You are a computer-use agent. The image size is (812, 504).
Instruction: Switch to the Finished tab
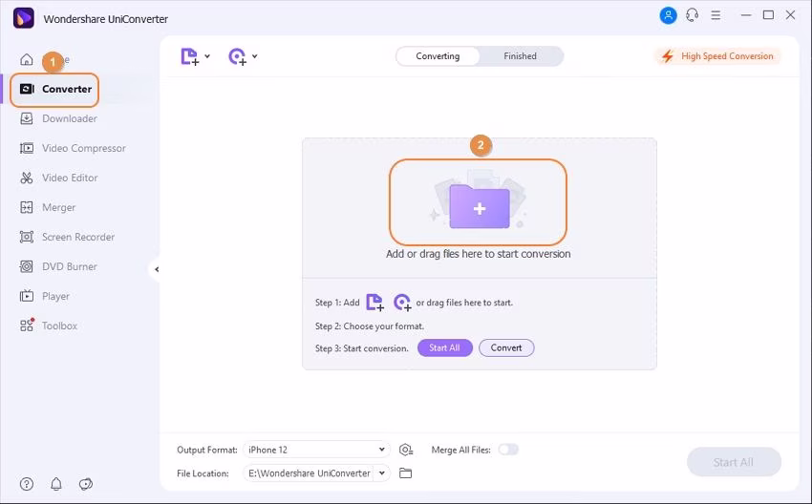point(520,56)
